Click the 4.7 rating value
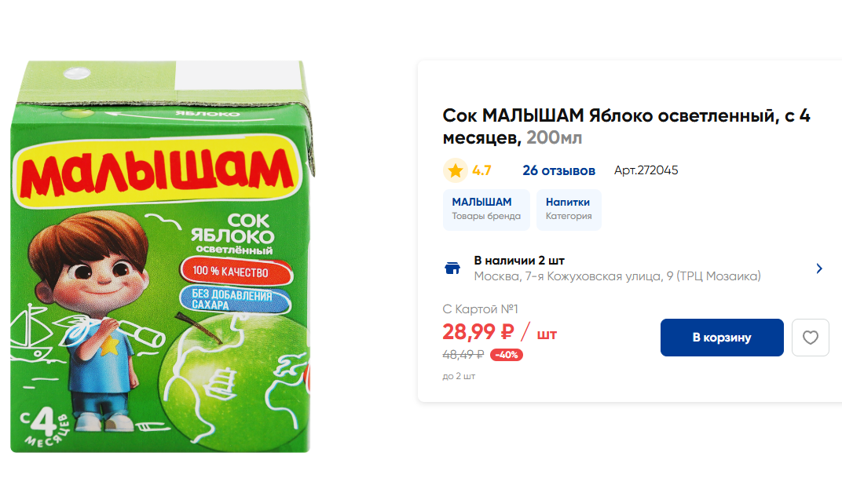Screen dimensions: 842x504 coord(481,170)
